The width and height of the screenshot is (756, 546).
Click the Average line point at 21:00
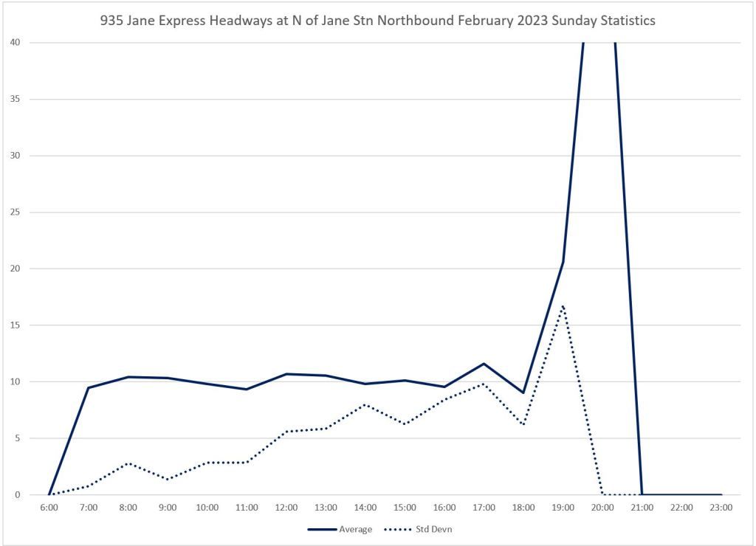click(x=642, y=494)
